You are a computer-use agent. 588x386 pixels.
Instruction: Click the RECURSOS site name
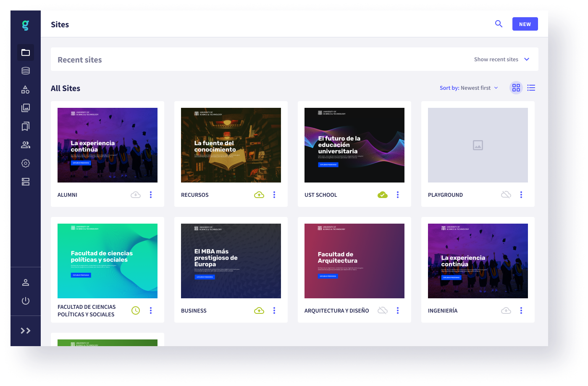coord(195,195)
